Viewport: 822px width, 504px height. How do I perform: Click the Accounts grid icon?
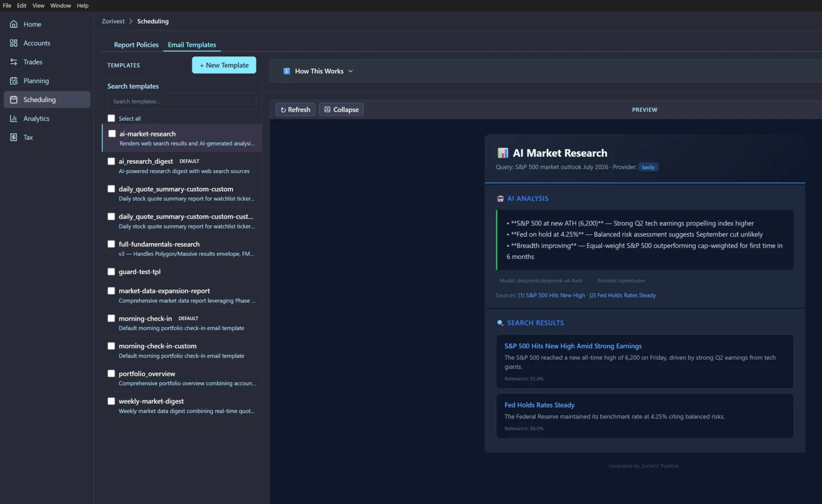14,43
